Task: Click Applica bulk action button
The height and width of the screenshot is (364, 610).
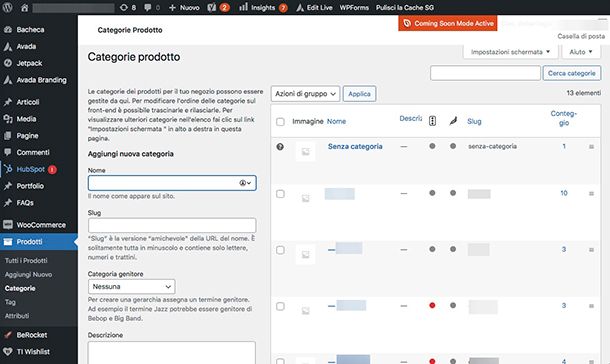Action: (359, 94)
